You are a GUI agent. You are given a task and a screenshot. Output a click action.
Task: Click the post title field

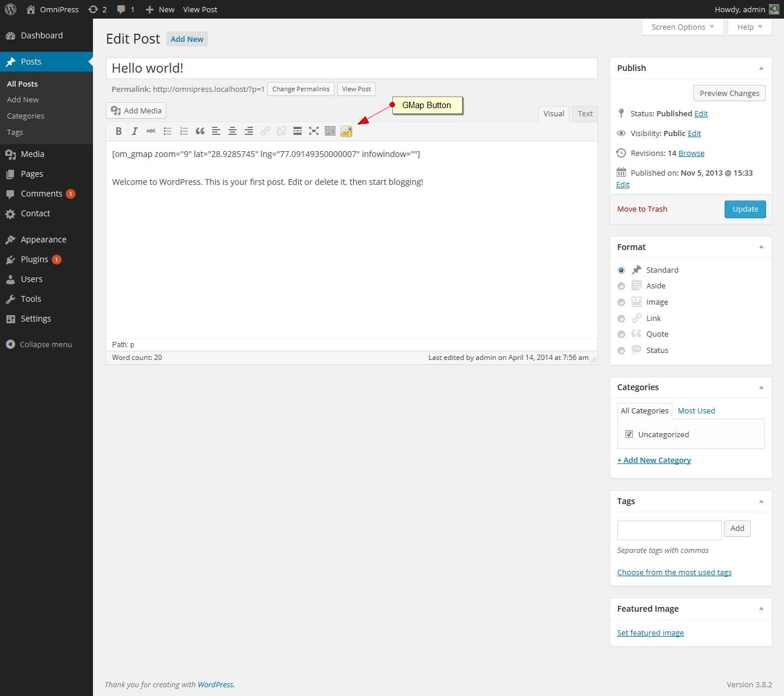pos(352,68)
